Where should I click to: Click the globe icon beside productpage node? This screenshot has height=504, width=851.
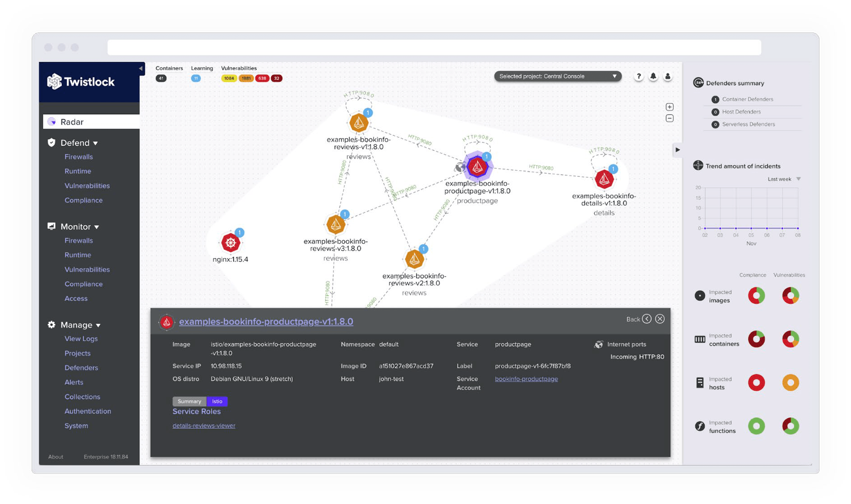(x=460, y=167)
